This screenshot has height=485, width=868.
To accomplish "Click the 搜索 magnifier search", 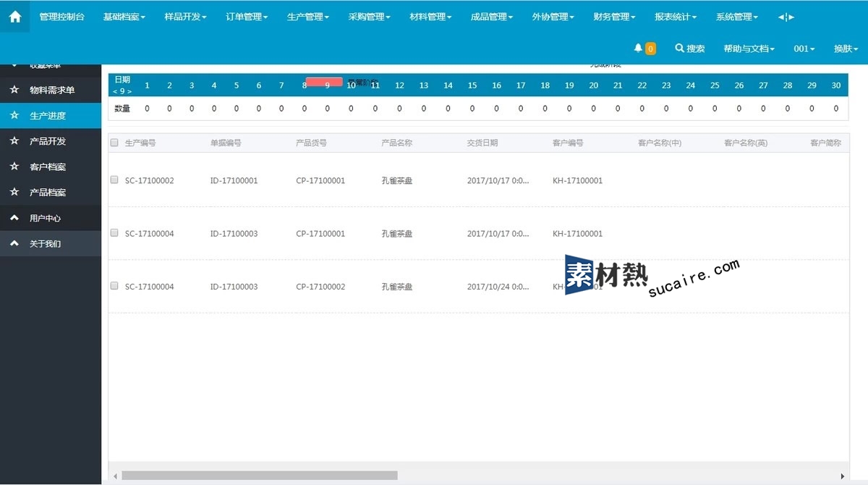I will tap(690, 48).
